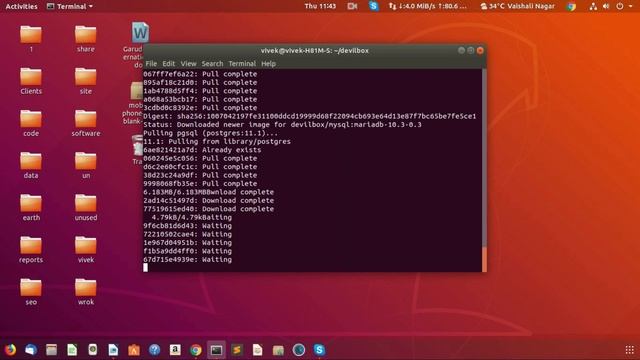
Task: Click the 'Pulling pgsql (postgres:11.1)...' line
Action: pos(210,133)
